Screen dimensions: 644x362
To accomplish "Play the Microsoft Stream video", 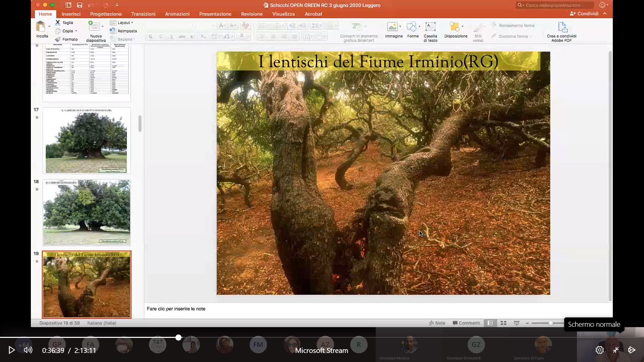I will pyautogui.click(x=11, y=350).
